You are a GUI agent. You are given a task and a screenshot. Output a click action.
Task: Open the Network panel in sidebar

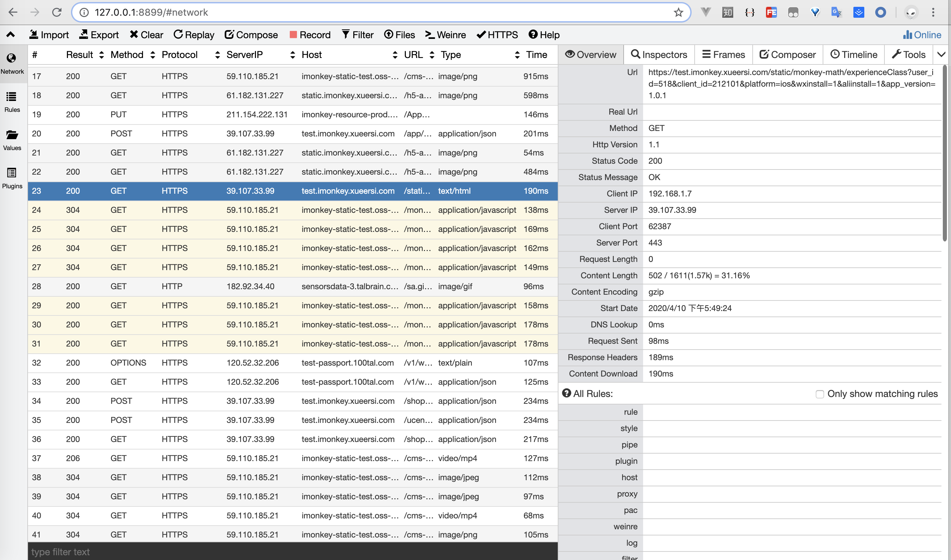(x=12, y=64)
